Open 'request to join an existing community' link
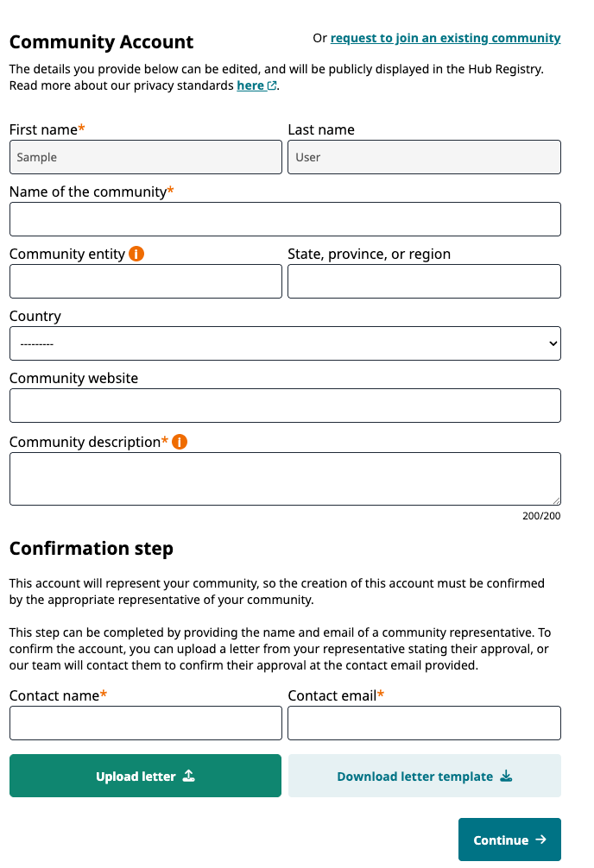 (x=445, y=38)
